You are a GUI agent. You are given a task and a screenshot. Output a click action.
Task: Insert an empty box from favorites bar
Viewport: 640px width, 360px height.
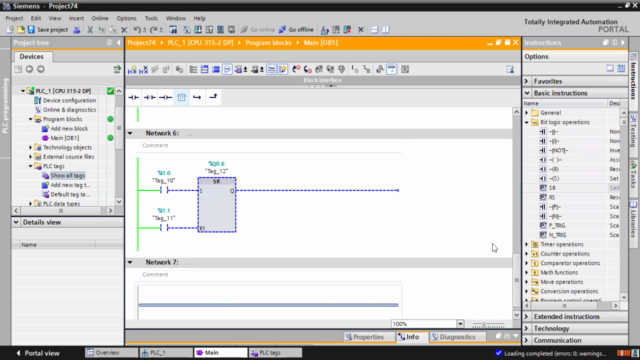pyautogui.click(x=181, y=98)
